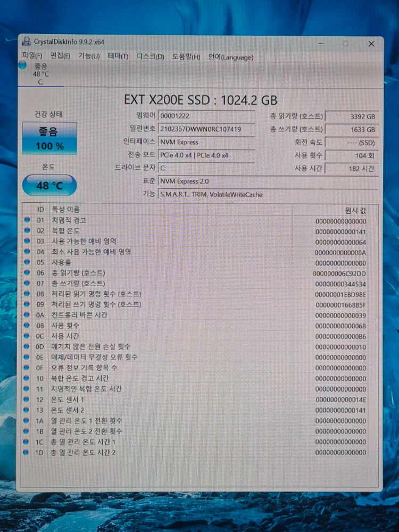399x532 pixels.
Task: Select the 치명적 경고 attribute name
Action: (x=69, y=220)
